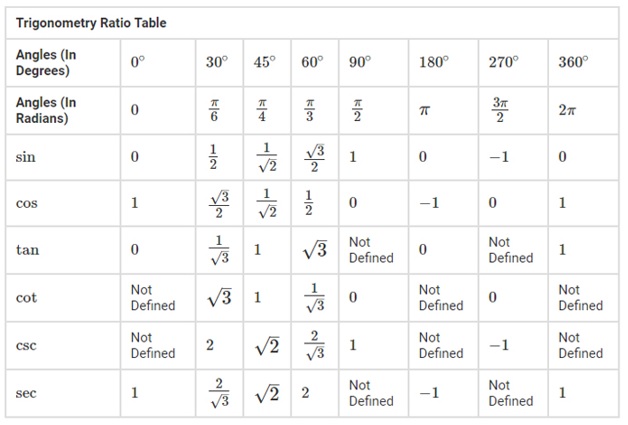Click sec 30° value 2/√3
This screenshot has width=628, height=425.
(x=219, y=393)
